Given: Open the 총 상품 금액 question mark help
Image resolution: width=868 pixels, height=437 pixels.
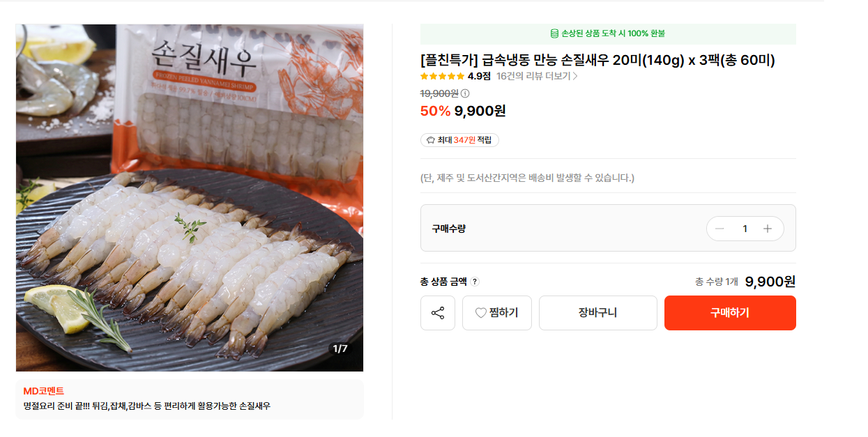Looking at the screenshot, I should click(x=475, y=282).
